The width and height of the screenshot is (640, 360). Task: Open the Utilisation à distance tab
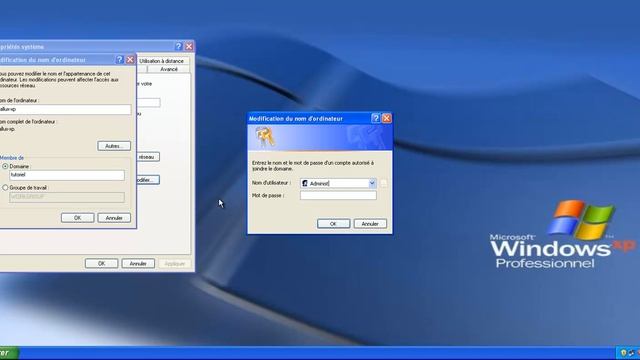click(x=162, y=61)
